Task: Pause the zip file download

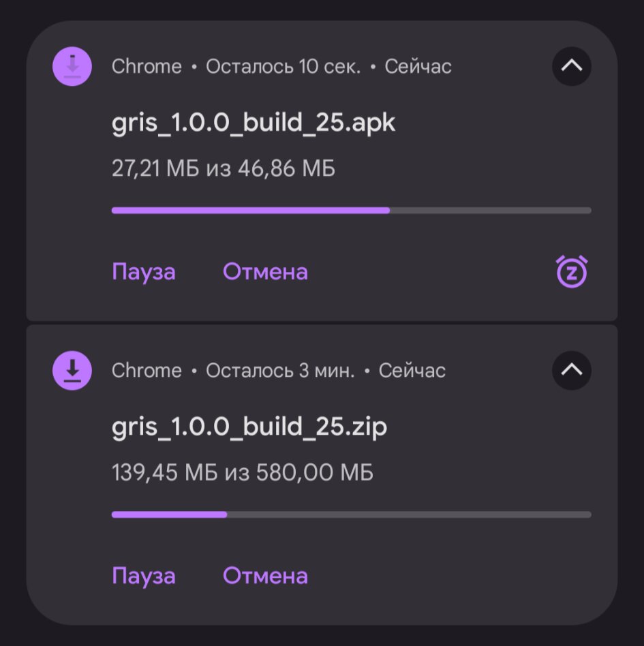Action: point(143,576)
